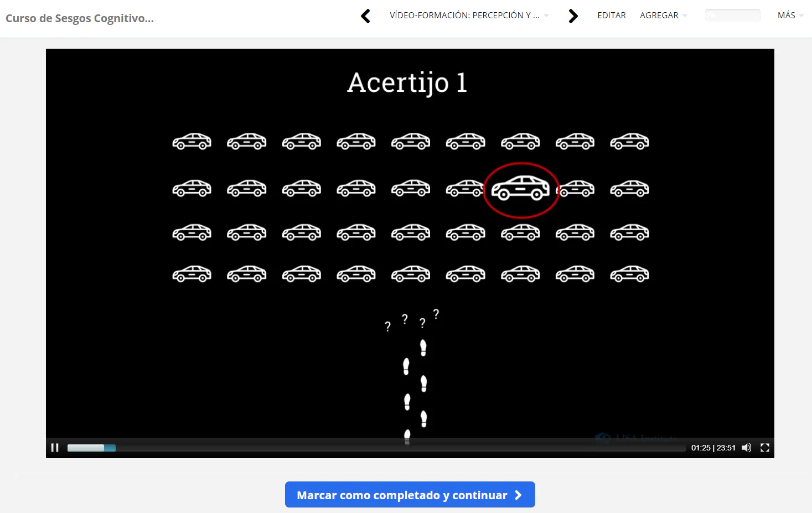812x513 pixels.
Task: Open the Curso de Sesgos Cognitivo course link
Action: (80, 18)
